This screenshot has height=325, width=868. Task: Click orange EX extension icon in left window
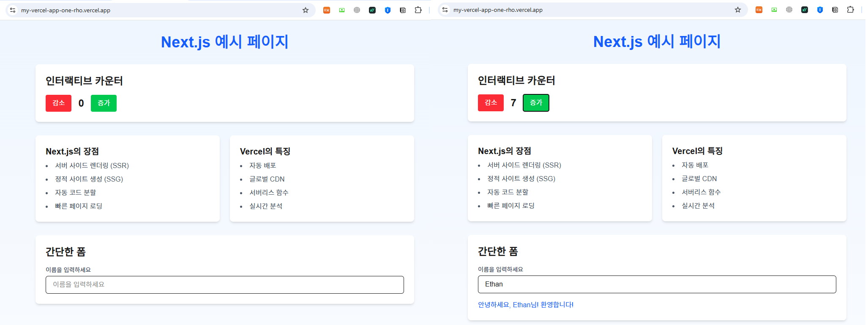point(327,10)
